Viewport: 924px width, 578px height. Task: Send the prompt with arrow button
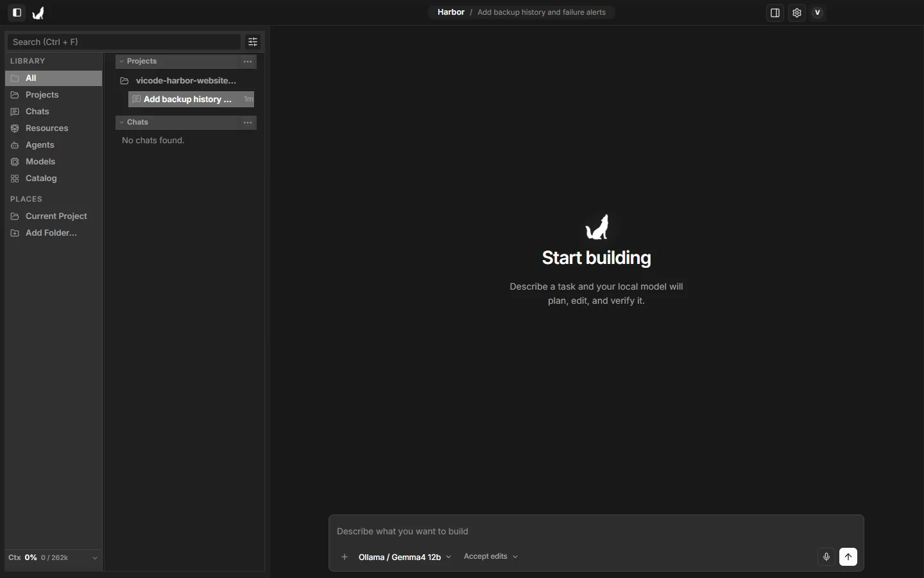[x=849, y=557]
